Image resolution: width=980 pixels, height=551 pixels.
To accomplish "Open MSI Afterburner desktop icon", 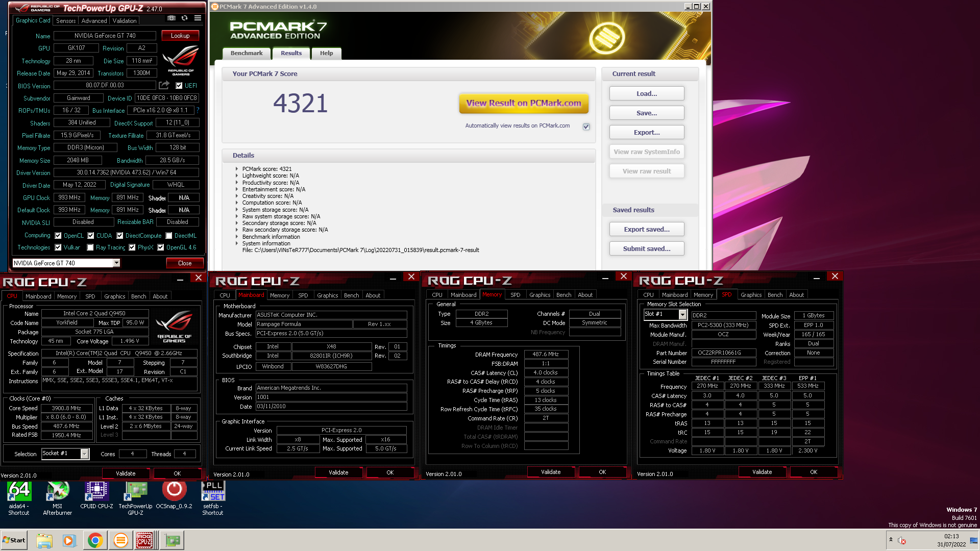I will tap(57, 498).
